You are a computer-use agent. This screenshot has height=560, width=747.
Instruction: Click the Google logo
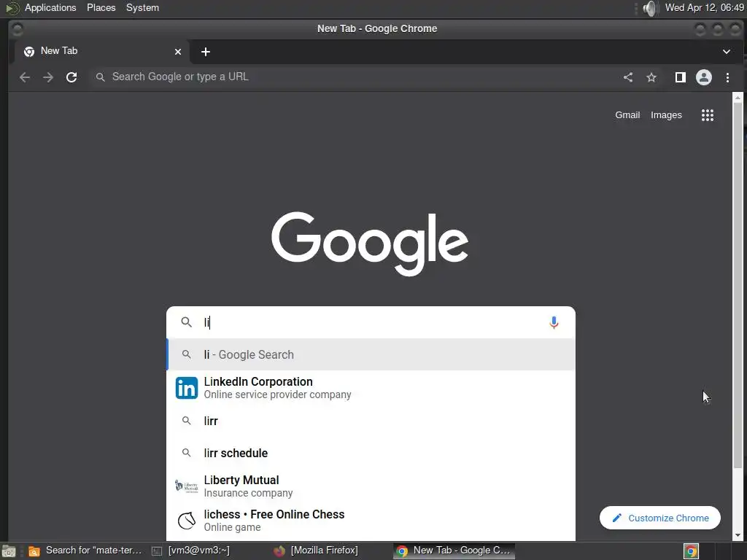(x=370, y=244)
